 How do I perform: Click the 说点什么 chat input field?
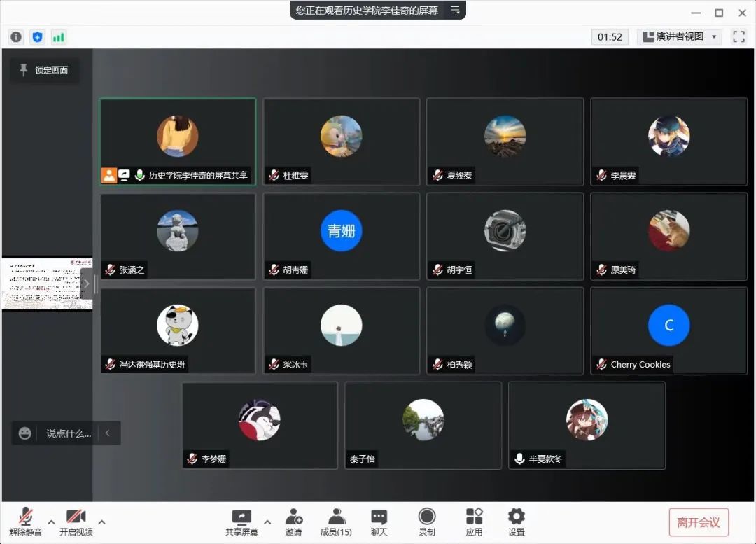68,433
